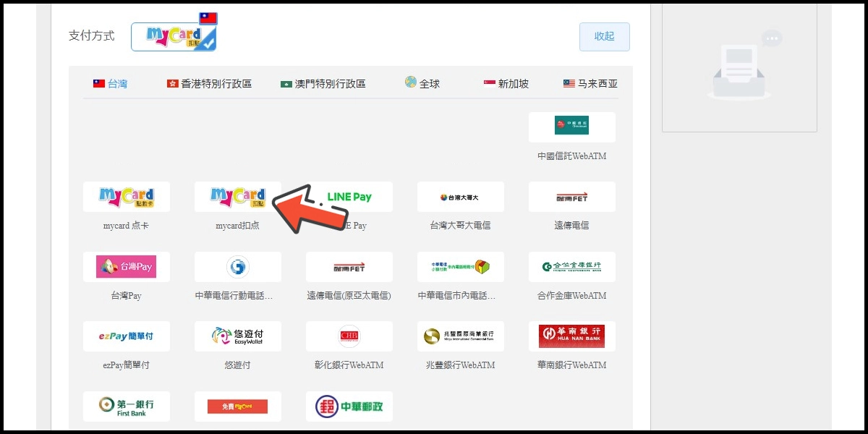Click the mycard 点卡 label
The image size is (868, 434).
click(127, 226)
